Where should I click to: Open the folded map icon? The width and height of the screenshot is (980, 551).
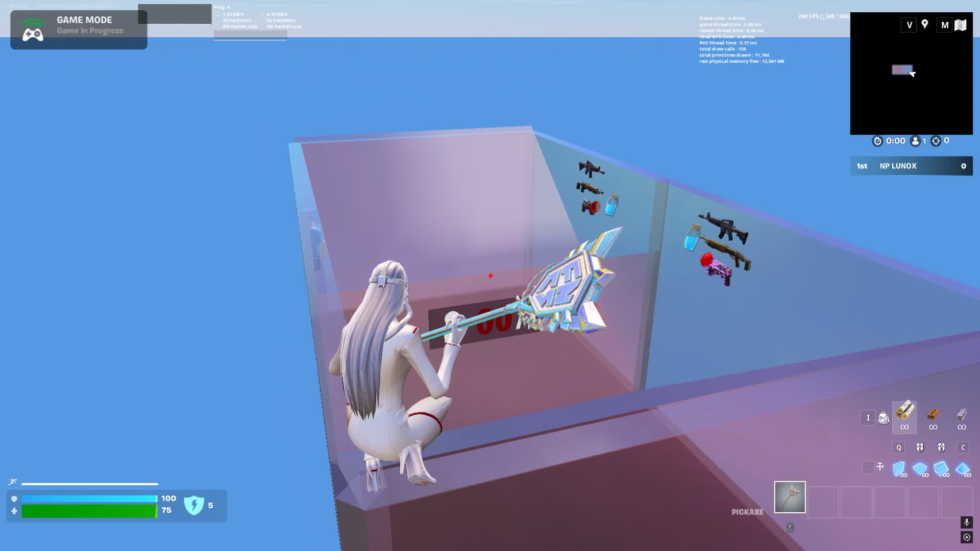click(x=961, y=25)
